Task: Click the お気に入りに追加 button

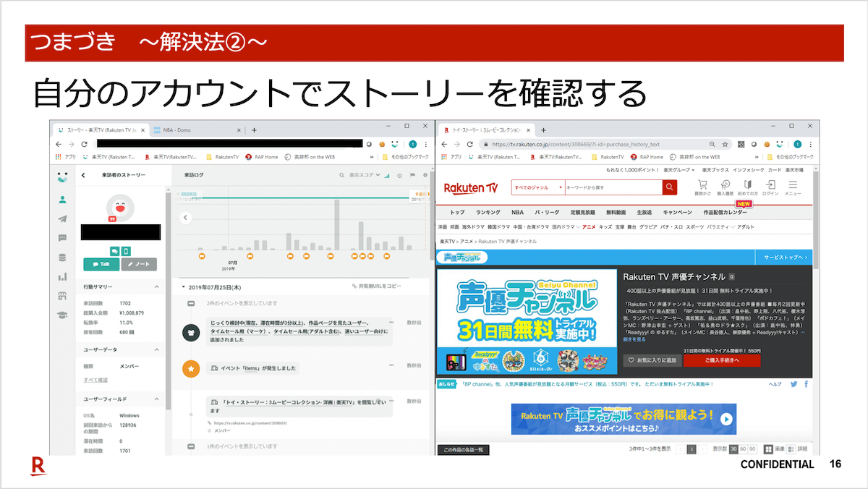Action: click(x=652, y=360)
